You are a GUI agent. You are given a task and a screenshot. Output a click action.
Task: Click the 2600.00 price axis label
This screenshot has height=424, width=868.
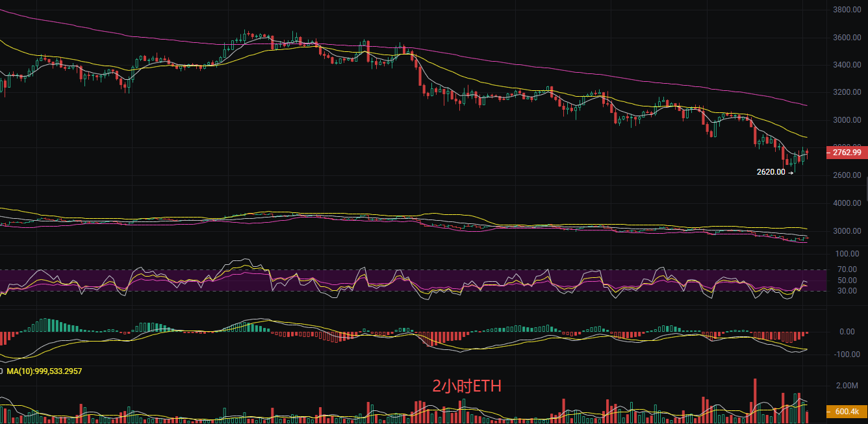pos(847,175)
